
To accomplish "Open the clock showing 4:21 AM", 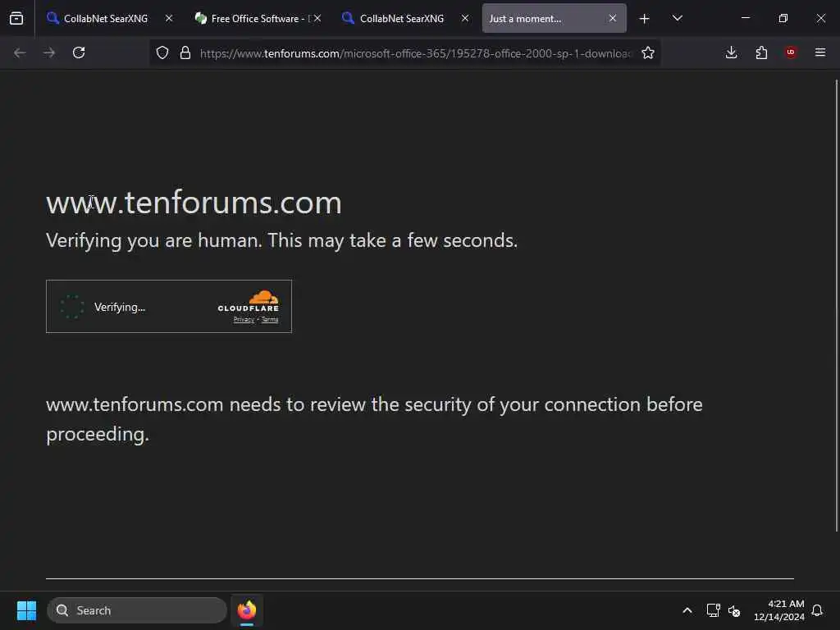I will pos(779,610).
